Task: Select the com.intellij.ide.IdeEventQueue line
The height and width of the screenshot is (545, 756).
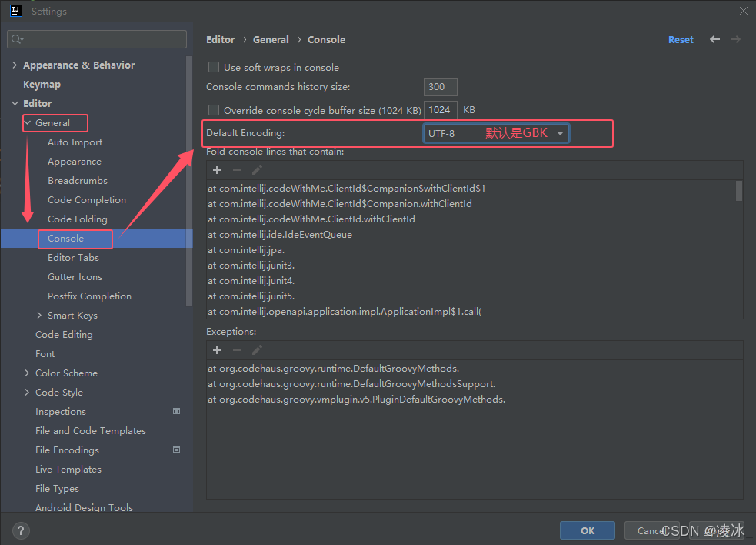Action: [280, 235]
